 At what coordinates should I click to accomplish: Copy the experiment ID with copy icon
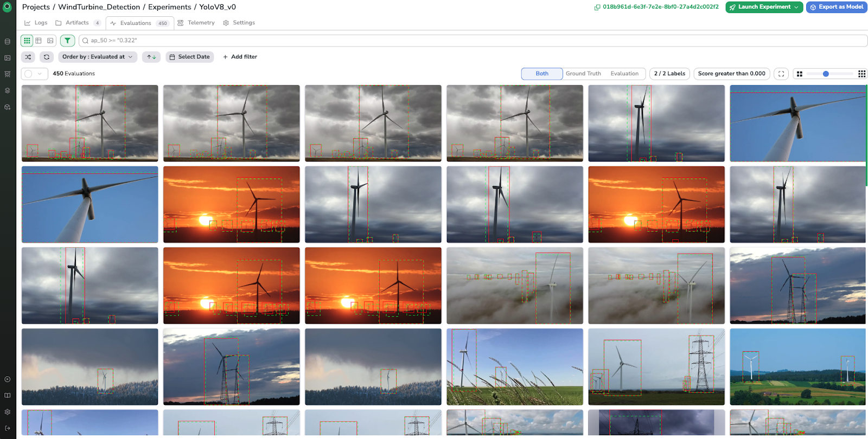(x=597, y=7)
